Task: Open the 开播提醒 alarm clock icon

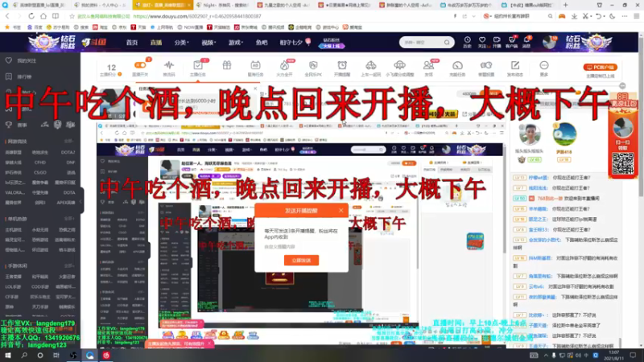Action: pyautogui.click(x=341, y=68)
